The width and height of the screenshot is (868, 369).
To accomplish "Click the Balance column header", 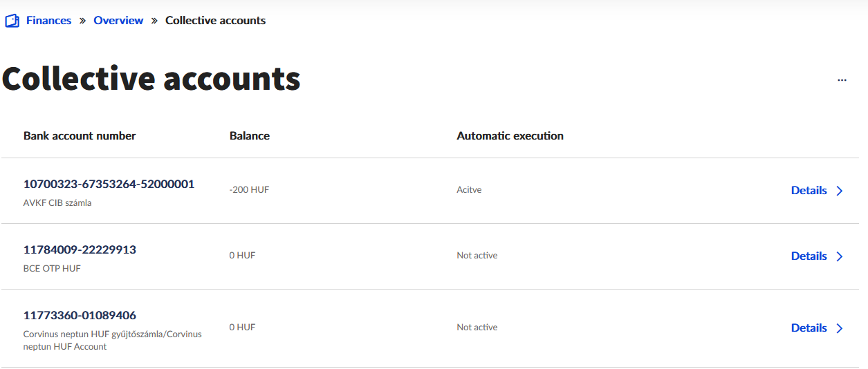I will coord(249,136).
